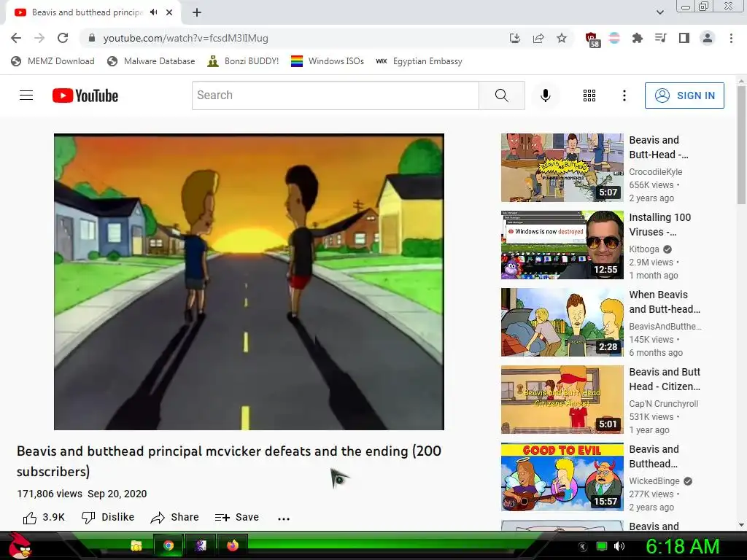Click the video player
This screenshot has height=560, width=747.
[x=249, y=282]
